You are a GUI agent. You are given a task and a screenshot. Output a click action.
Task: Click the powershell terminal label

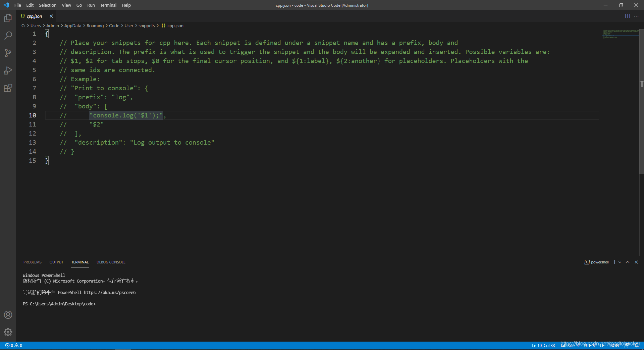point(597,262)
